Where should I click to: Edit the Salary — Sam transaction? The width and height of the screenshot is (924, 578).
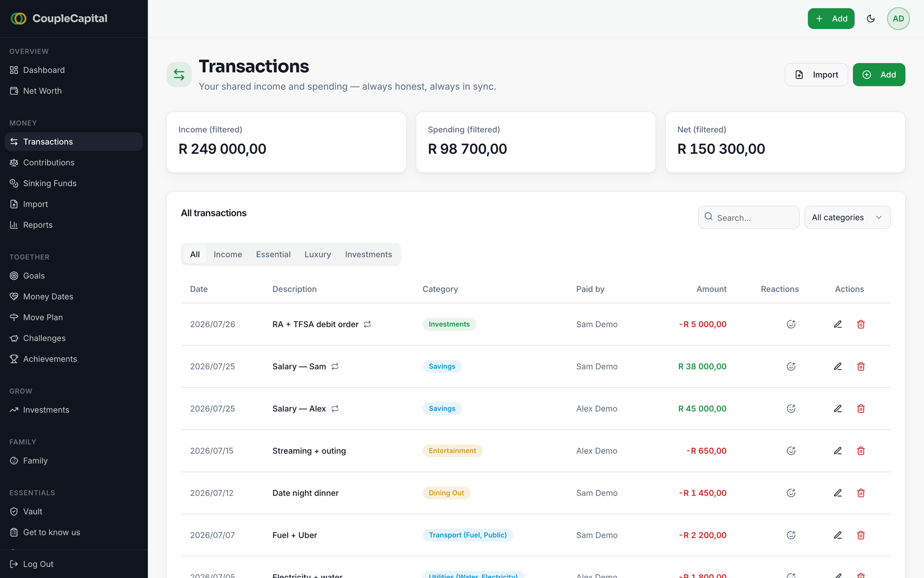pos(837,366)
